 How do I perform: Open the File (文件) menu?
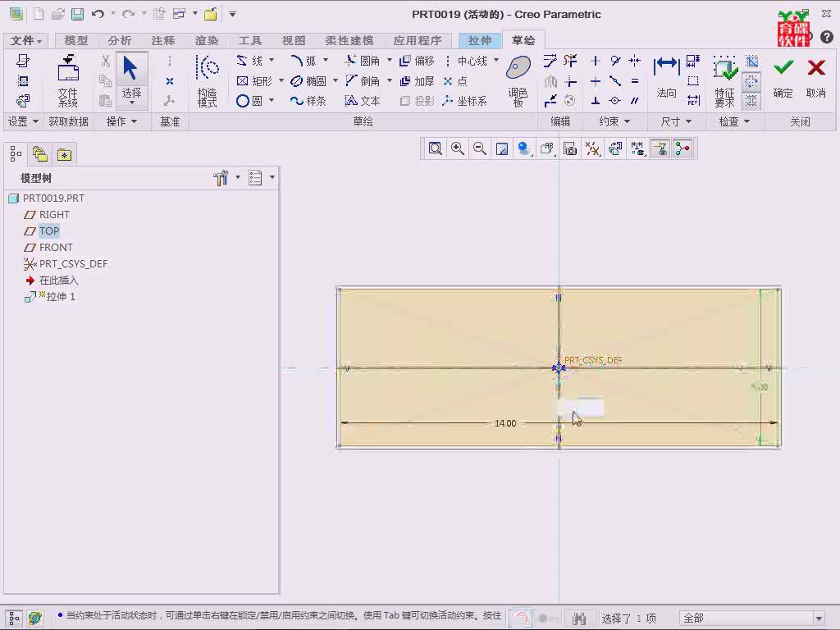[26, 40]
